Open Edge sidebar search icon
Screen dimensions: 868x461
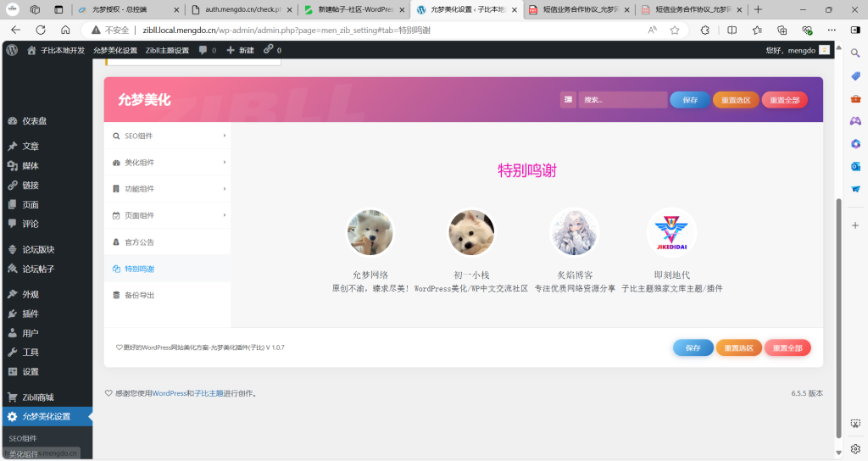[855, 53]
